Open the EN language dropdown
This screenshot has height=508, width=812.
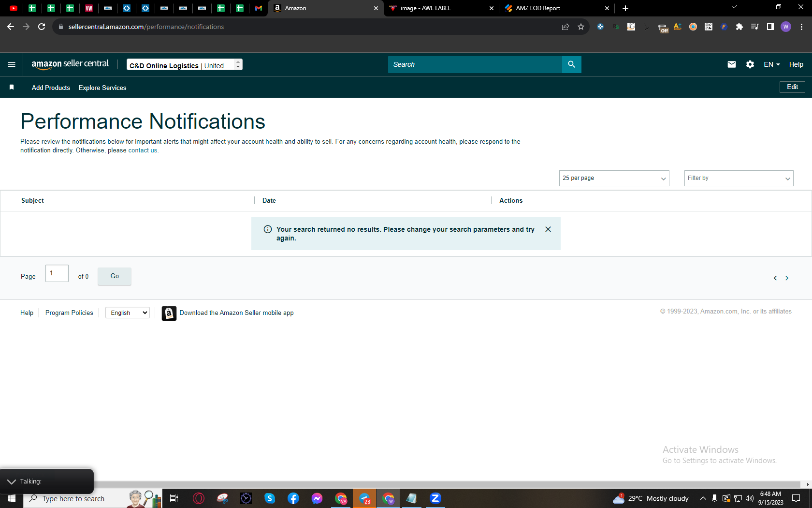click(x=771, y=64)
